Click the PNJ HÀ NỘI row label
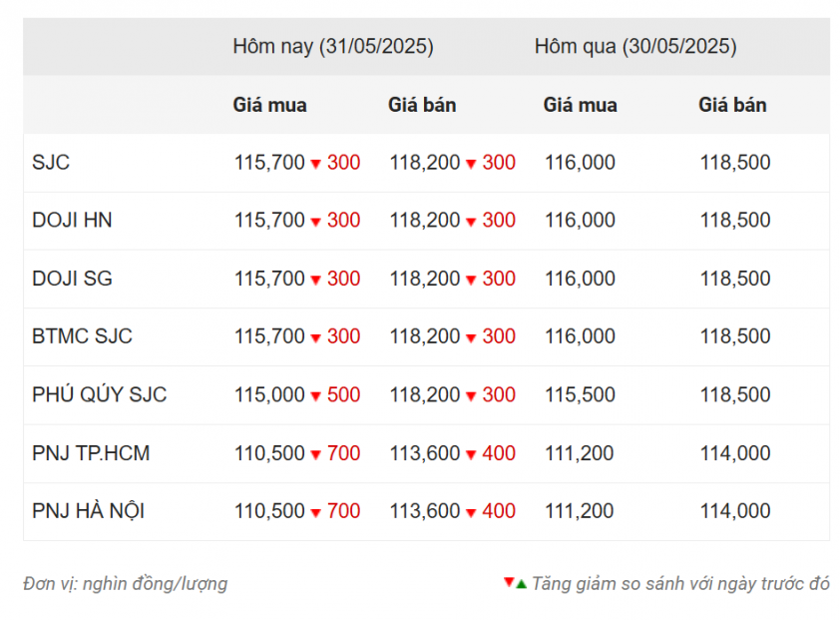This screenshot has height=620, width=840. point(88,511)
